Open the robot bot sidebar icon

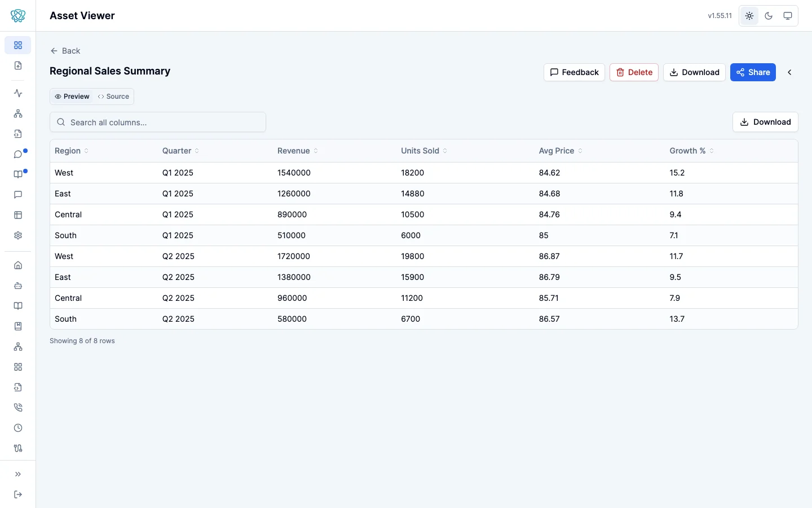pos(18,286)
